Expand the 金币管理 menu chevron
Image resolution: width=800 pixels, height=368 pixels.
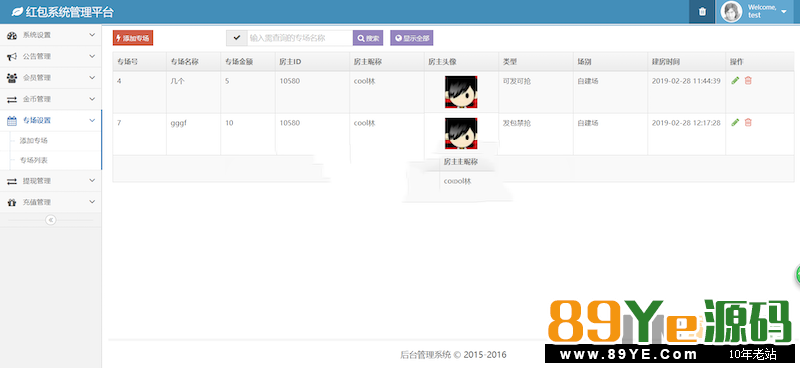92,99
